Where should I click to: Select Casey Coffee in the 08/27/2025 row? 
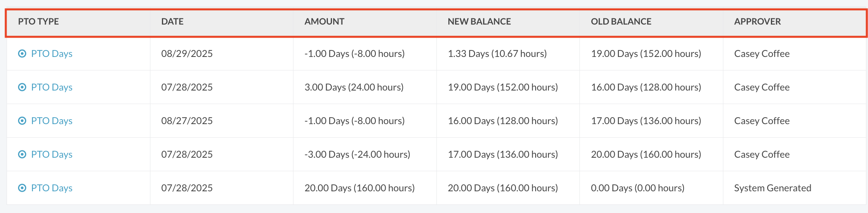[x=762, y=121]
